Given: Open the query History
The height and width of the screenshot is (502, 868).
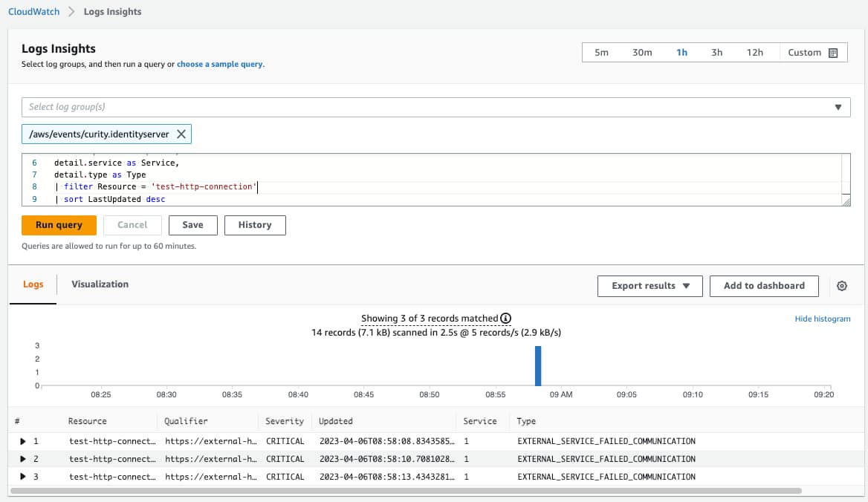Looking at the screenshot, I should [255, 224].
